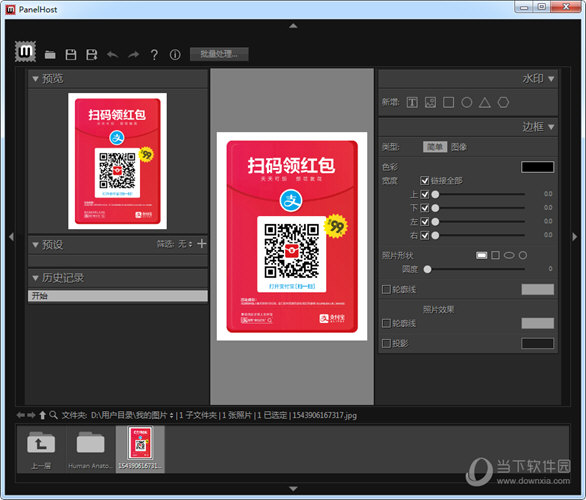This screenshot has height=500, width=586.
Task: Collapse the top panel arrow
Action: (293, 26)
